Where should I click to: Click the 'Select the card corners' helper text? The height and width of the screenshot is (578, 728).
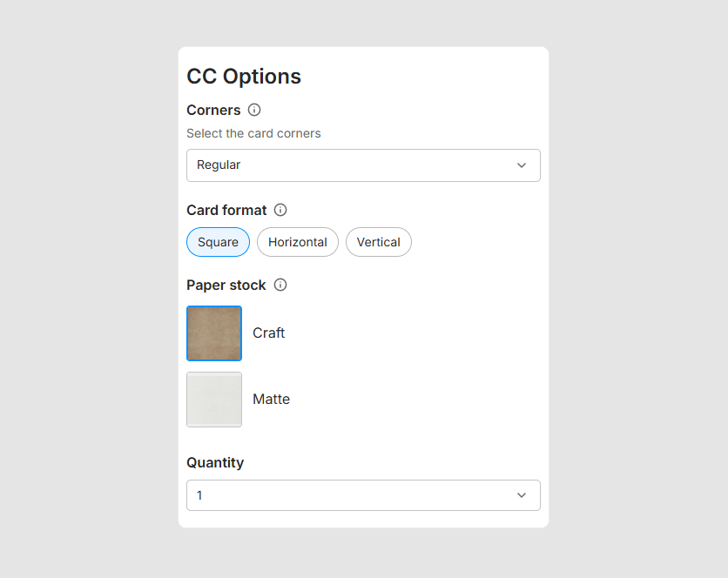pos(253,133)
